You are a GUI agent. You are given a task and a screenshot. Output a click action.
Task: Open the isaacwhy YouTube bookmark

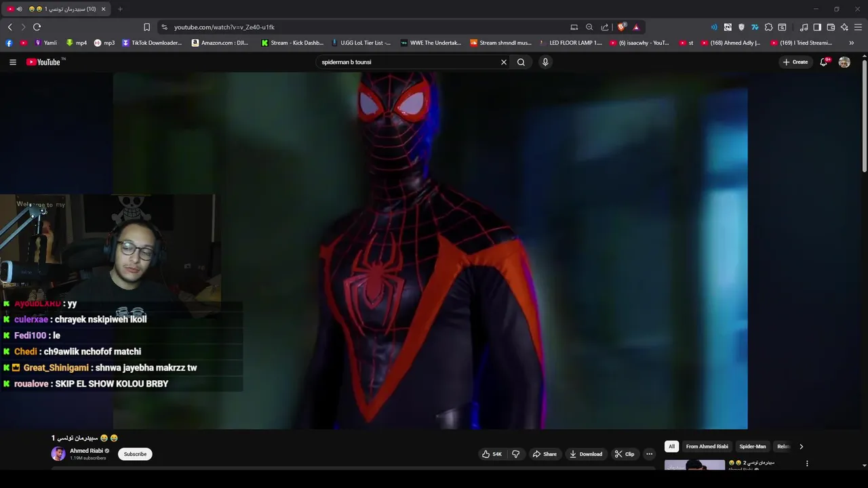(x=639, y=43)
